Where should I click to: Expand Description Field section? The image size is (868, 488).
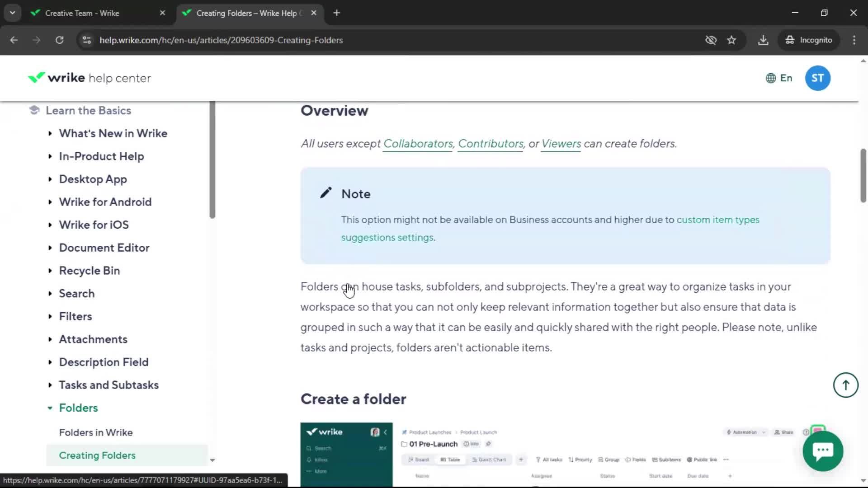coord(104,362)
